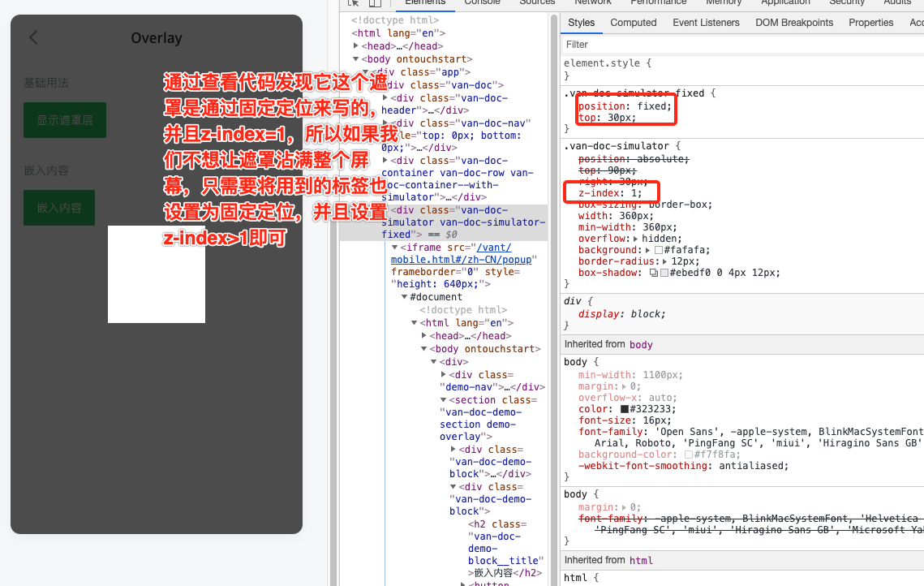Open the Event Listeners tab
The height and width of the screenshot is (586, 924).
point(706,22)
